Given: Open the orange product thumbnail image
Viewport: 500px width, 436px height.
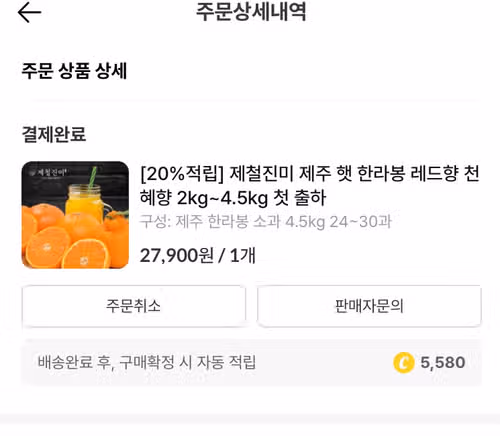Looking at the screenshot, I should [x=75, y=215].
